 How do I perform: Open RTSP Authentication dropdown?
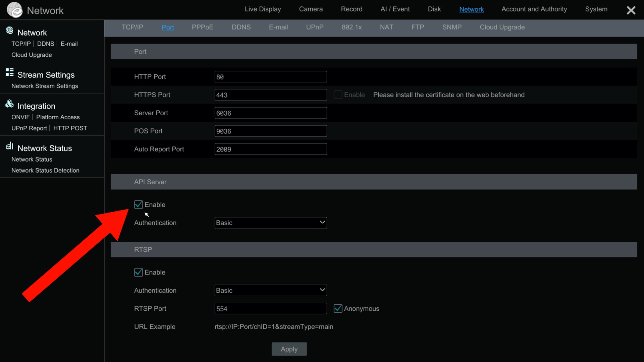[x=270, y=290]
